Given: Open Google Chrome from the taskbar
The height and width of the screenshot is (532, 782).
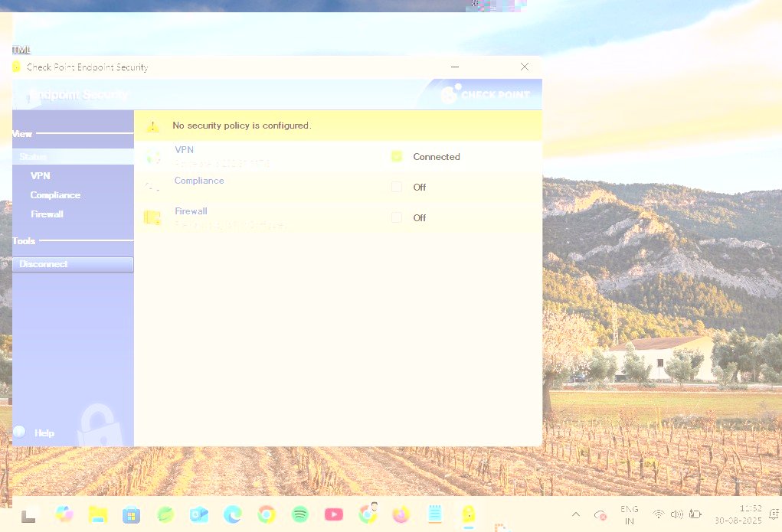Looking at the screenshot, I should (267, 514).
